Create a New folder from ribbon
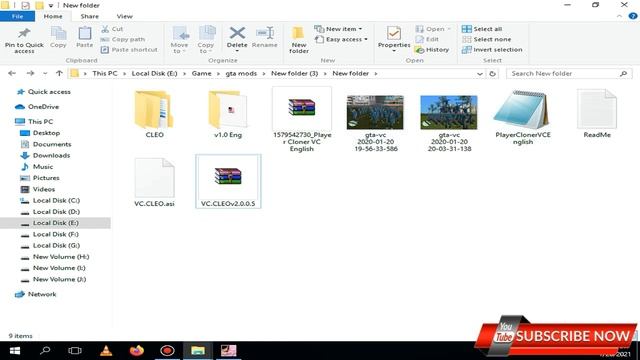 299,40
